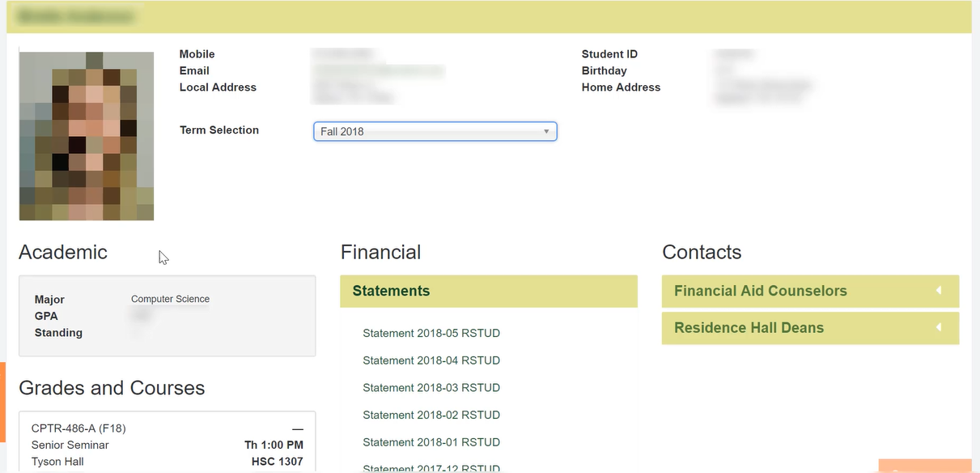Select the CPTR-486-A course entry
This screenshot has width=980, height=473.
(78, 428)
